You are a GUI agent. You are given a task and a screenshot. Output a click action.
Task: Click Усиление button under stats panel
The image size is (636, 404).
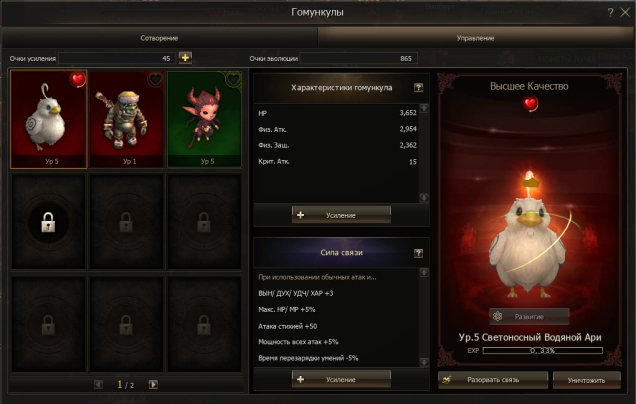(341, 215)
